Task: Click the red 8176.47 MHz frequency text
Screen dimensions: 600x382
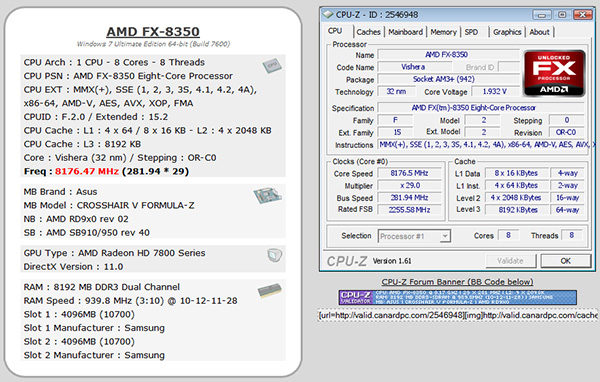Action: [87, 171]
